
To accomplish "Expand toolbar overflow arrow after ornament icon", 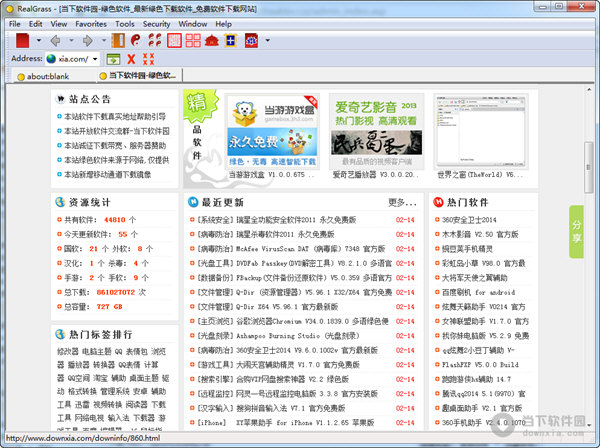I will coord(267,40).
